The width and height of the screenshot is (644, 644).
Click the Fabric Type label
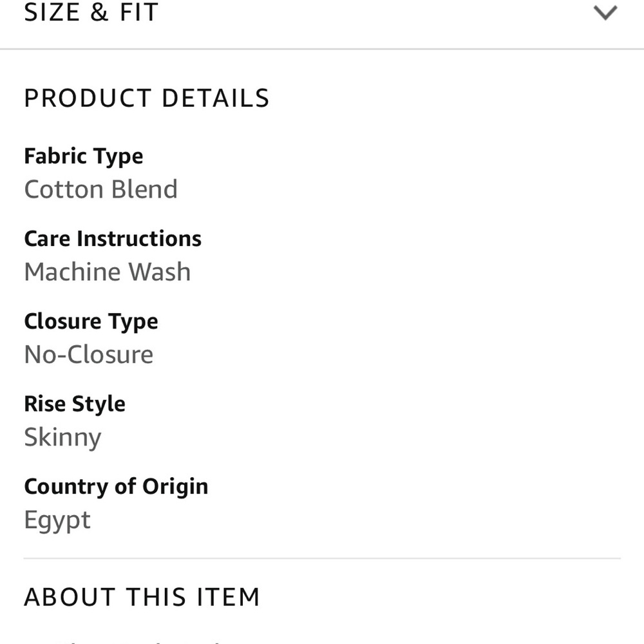[83, 155]
